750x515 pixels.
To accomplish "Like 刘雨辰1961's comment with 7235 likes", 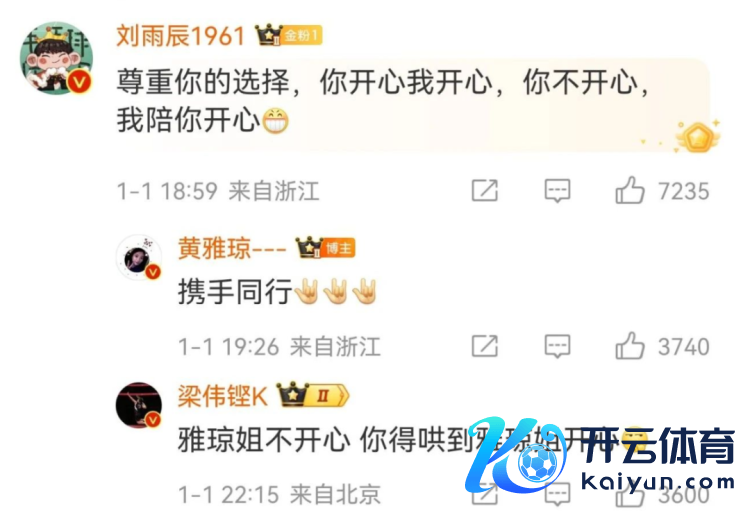I will click(x=629, y=190).
